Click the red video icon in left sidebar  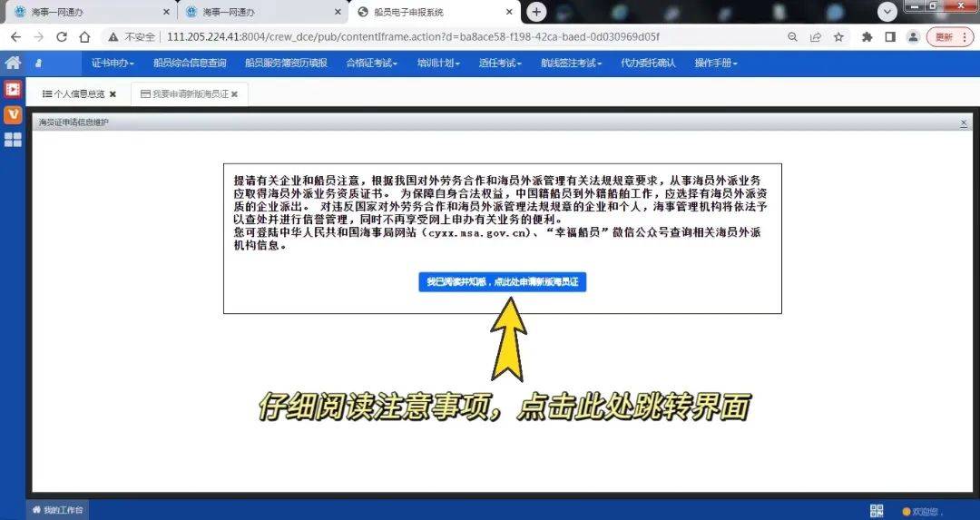click(13, 89)
